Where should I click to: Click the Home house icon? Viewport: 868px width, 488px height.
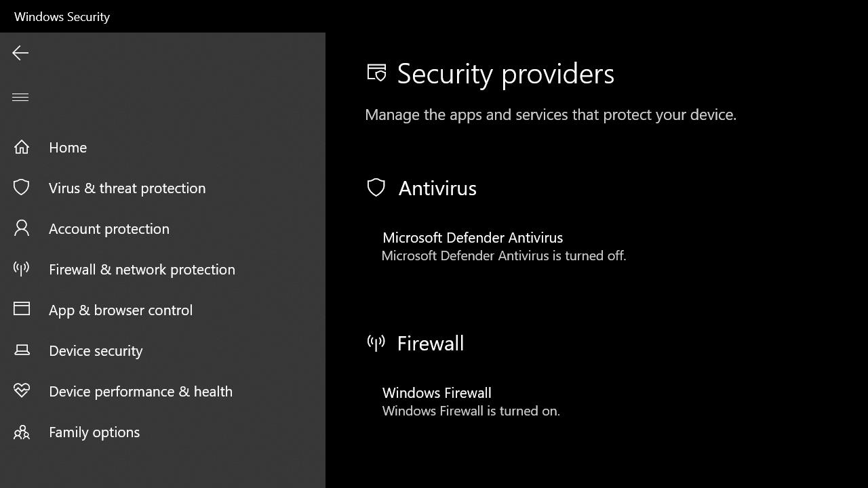(x=22, y=147)
